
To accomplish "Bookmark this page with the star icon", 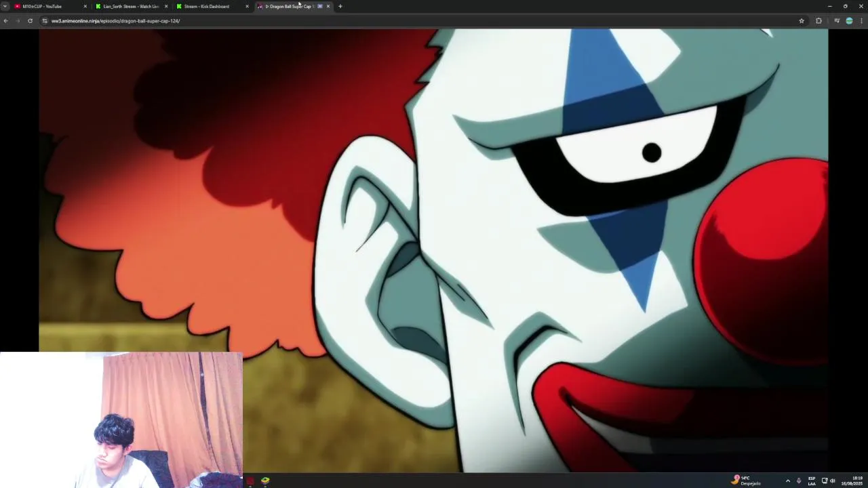I will 802,21.
